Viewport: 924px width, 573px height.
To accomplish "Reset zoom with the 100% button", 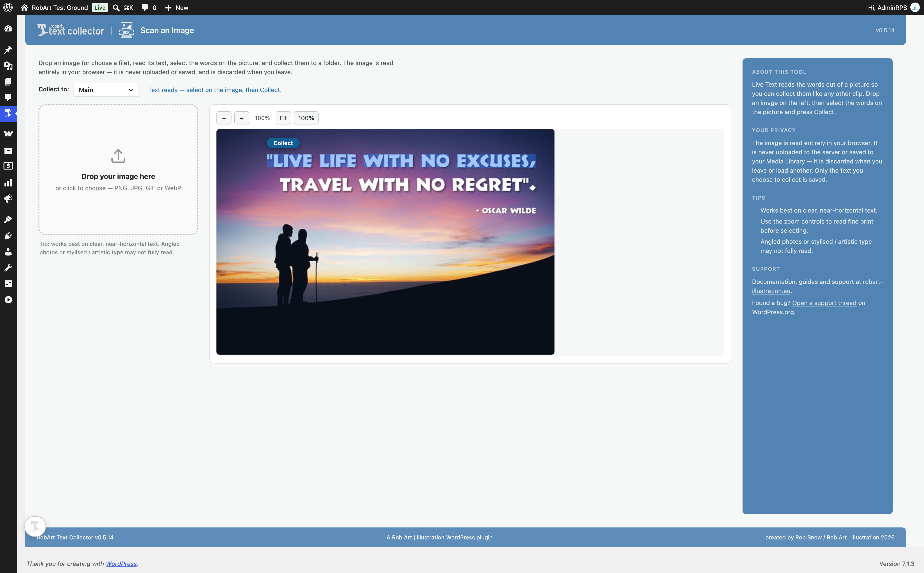I will coord(306,118).
